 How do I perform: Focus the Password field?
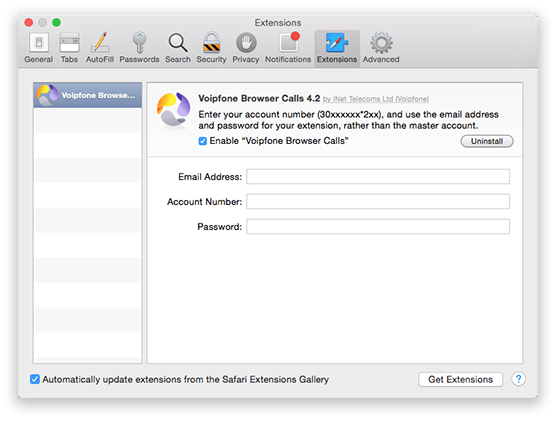378,226
